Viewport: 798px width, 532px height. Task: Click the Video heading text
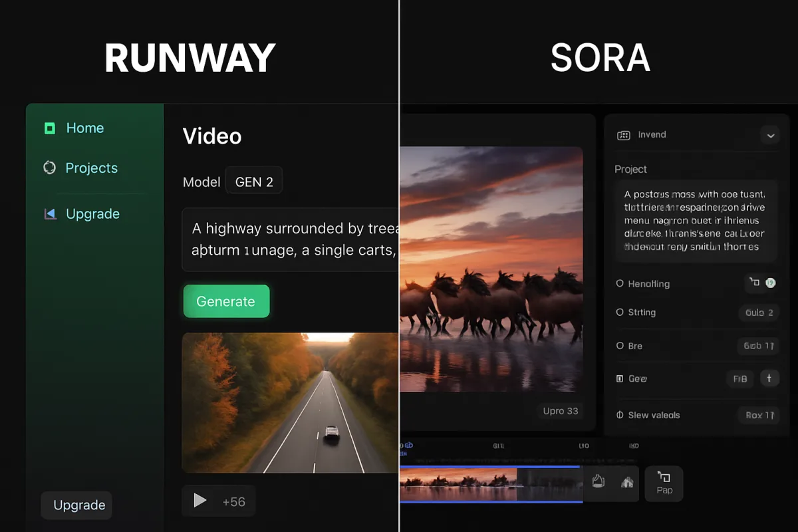212,136
